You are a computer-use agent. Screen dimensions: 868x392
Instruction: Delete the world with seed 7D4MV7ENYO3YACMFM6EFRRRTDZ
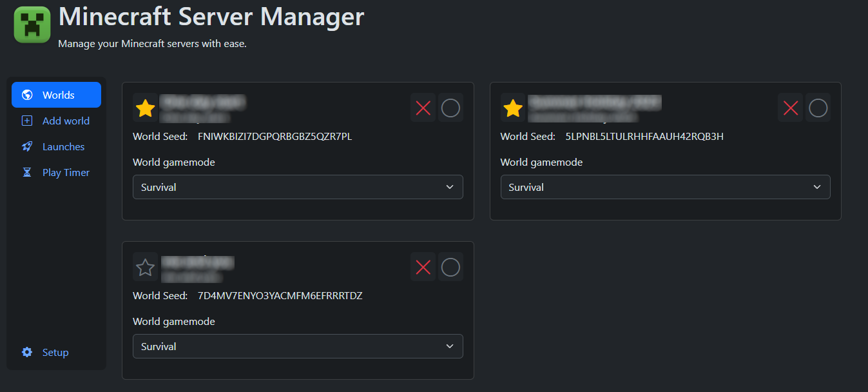[423, 266]
